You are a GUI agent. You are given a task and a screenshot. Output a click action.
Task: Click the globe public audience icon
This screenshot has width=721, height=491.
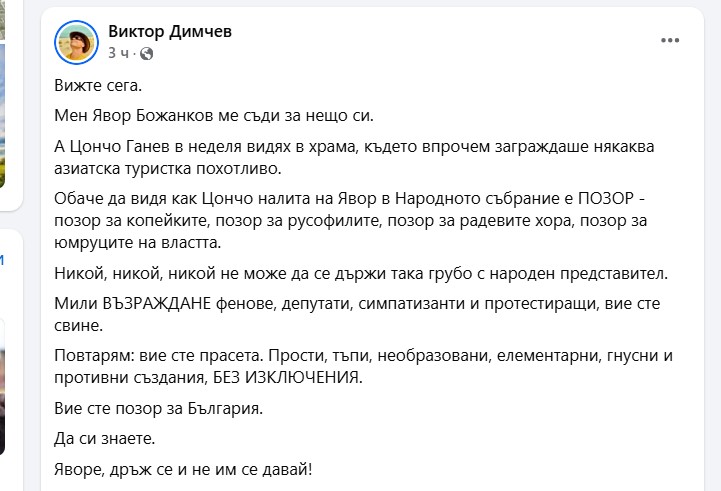pyautogui.click(x=146, y=54)
